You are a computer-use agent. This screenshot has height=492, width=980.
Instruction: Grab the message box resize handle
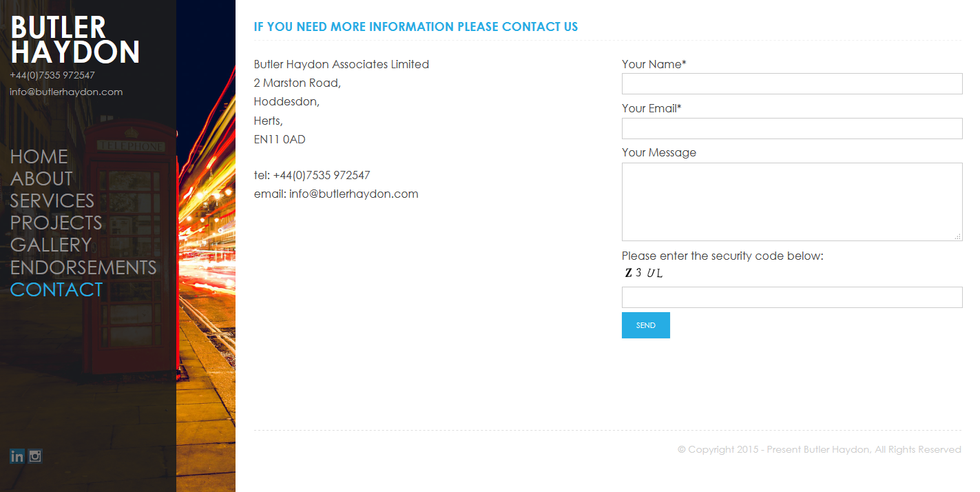click(958, 236)
